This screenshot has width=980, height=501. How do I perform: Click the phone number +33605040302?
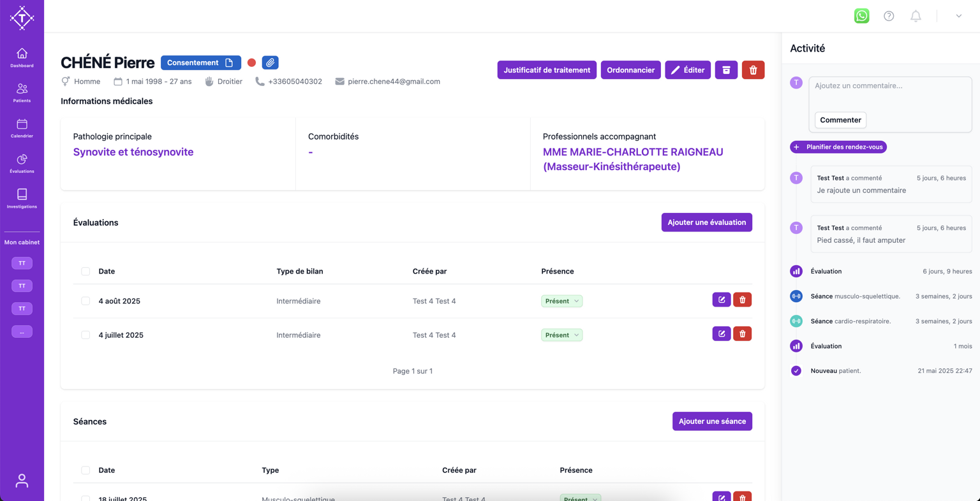(x=295, y=82)
